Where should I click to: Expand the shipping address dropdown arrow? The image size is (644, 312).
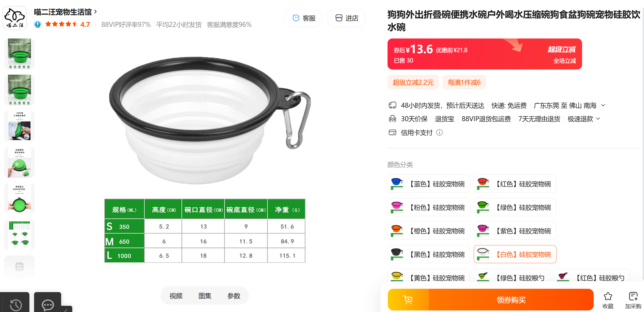603,105
